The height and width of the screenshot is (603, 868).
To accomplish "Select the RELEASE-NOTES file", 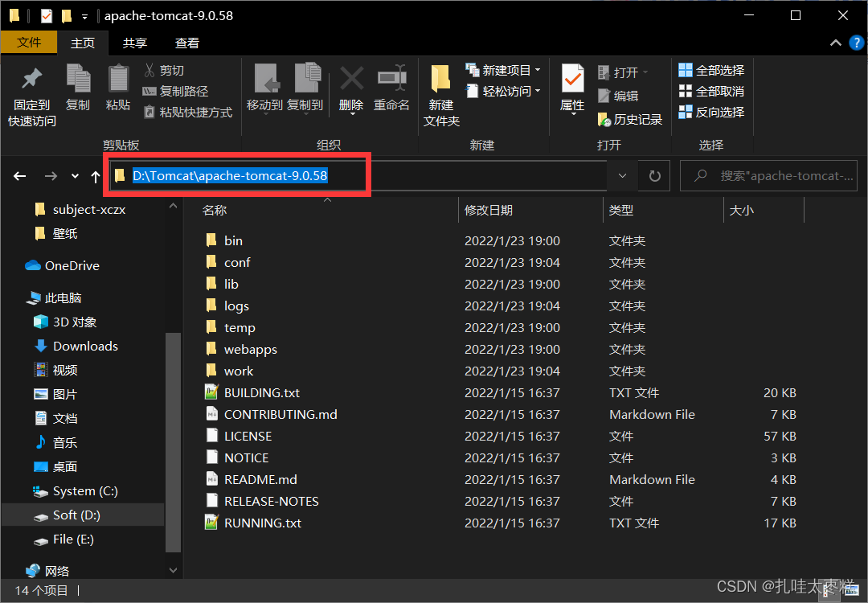I will (x=262, y=501).
